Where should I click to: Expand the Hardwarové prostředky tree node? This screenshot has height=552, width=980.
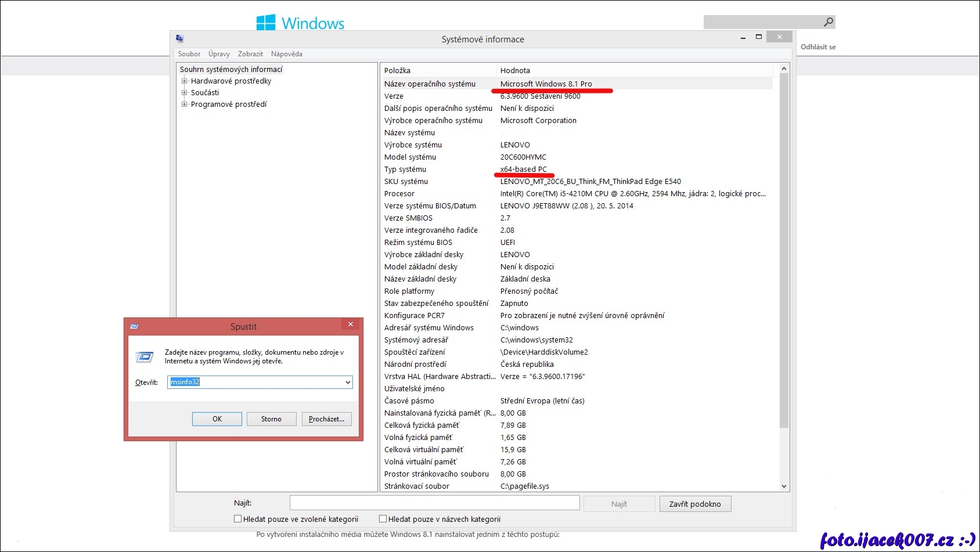pyautogui.click(x=185, y=81)
